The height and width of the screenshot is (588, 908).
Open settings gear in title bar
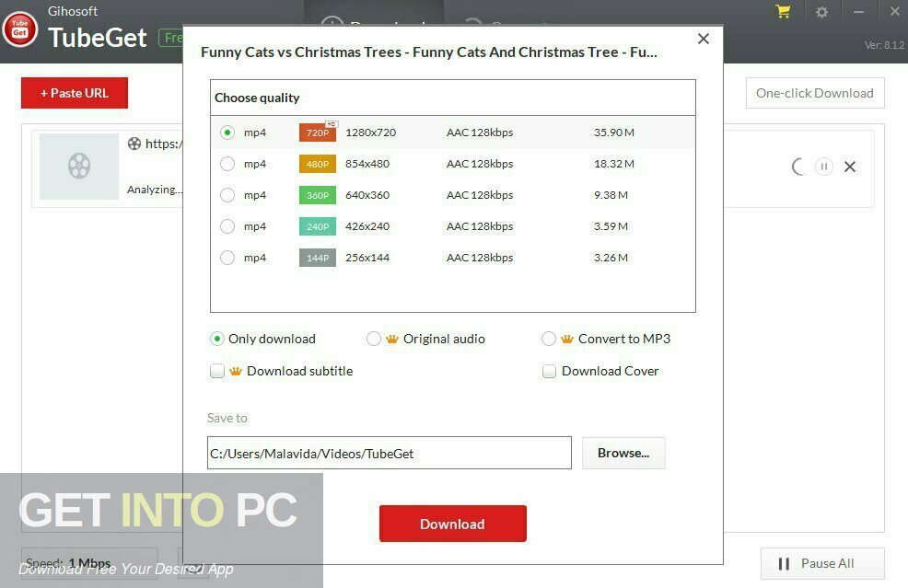(x=821, y=12)
